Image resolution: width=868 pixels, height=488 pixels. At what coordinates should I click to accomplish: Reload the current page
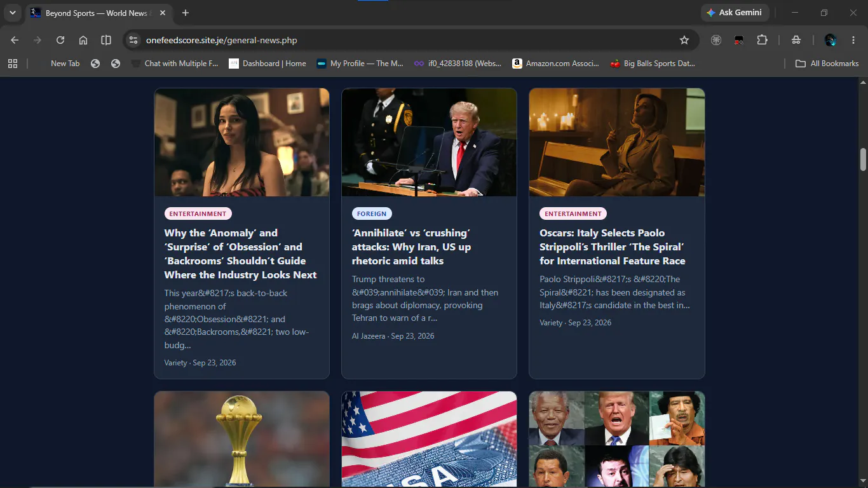click(60, 40)
